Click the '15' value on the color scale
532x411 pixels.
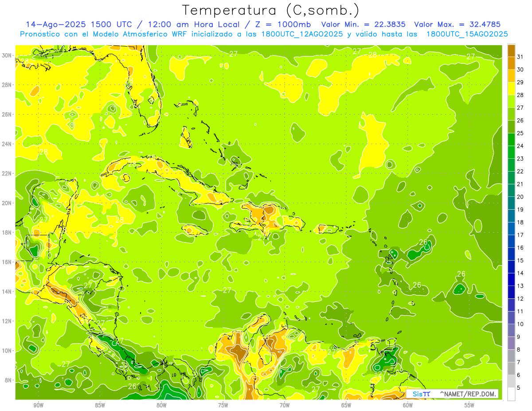click(x=520, y=261)
